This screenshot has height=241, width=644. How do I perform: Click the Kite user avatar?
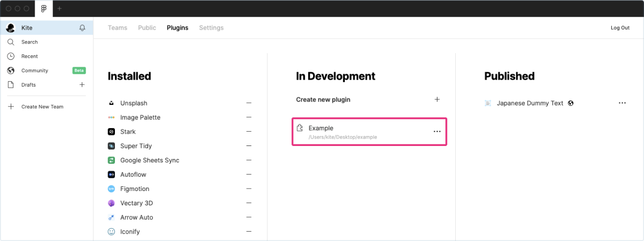click(x=10, y=28)
